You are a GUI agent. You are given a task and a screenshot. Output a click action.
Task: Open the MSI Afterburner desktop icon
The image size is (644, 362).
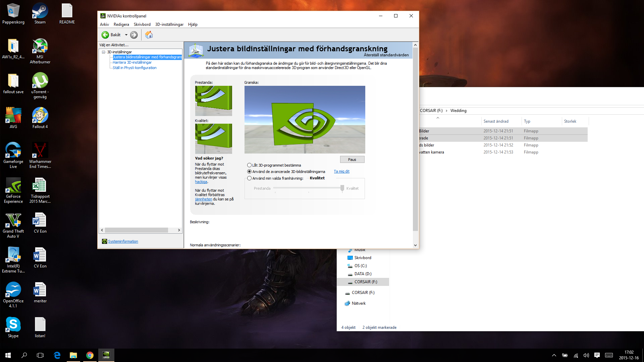click(x=40, y=51)
